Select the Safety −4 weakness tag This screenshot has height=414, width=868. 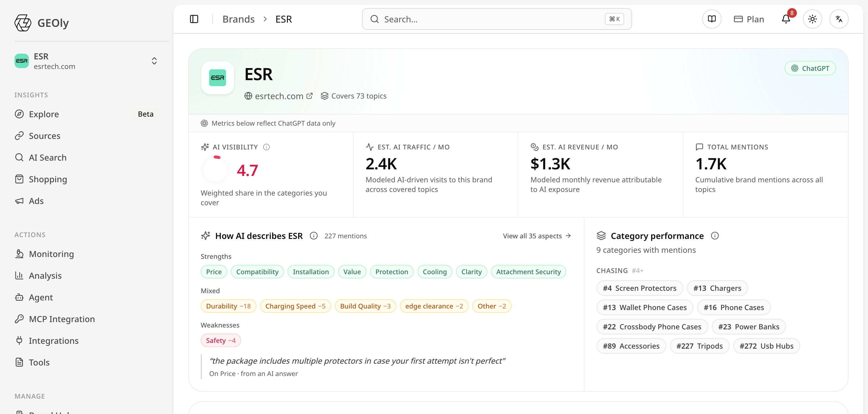(x=221, y=340)
